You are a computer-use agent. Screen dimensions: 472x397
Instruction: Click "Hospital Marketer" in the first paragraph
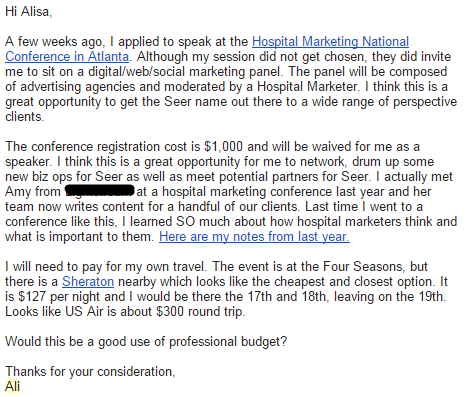(x=308, y=87)
